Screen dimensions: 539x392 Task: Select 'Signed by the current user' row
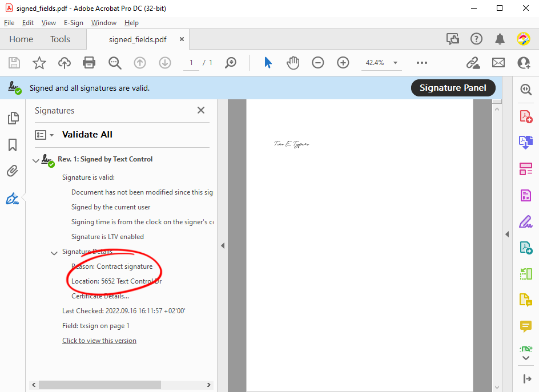point(111,207)
